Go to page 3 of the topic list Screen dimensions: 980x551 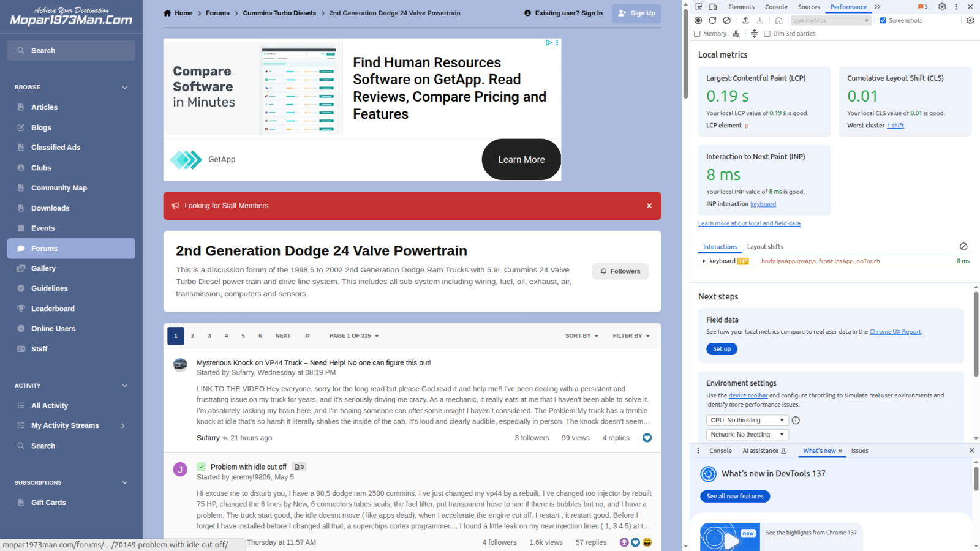tap(209, 336)
